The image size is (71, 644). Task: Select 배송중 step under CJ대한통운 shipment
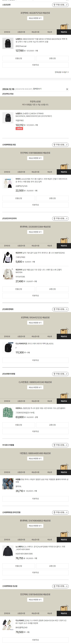coord(50,401)
